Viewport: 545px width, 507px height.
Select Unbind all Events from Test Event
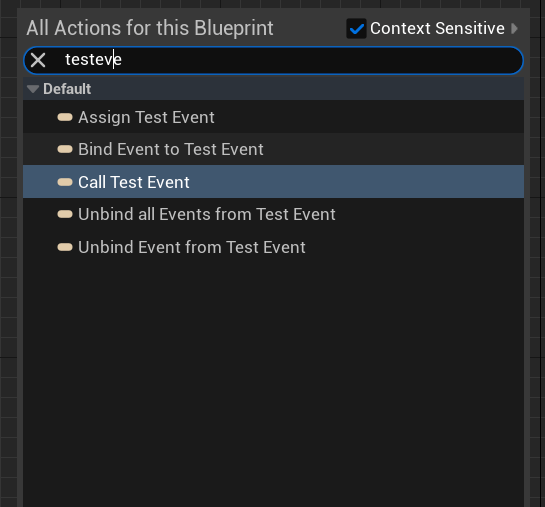point(274,214)
